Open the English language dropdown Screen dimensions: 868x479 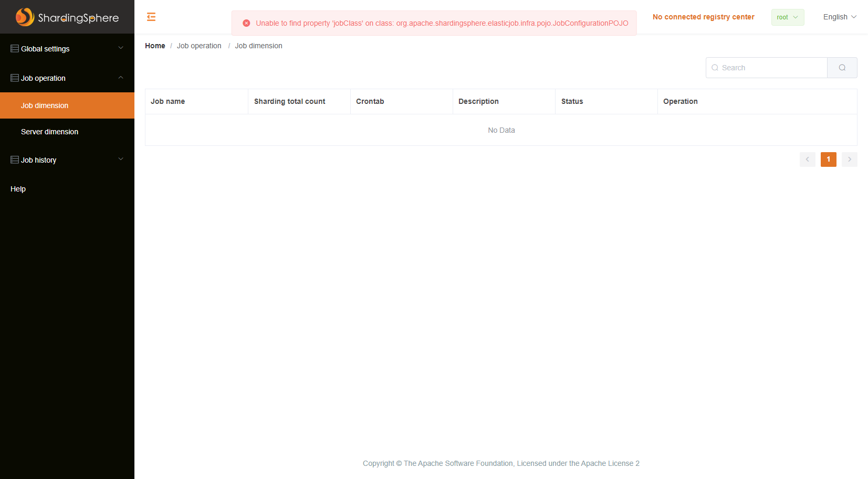click(x=839, y=17)
